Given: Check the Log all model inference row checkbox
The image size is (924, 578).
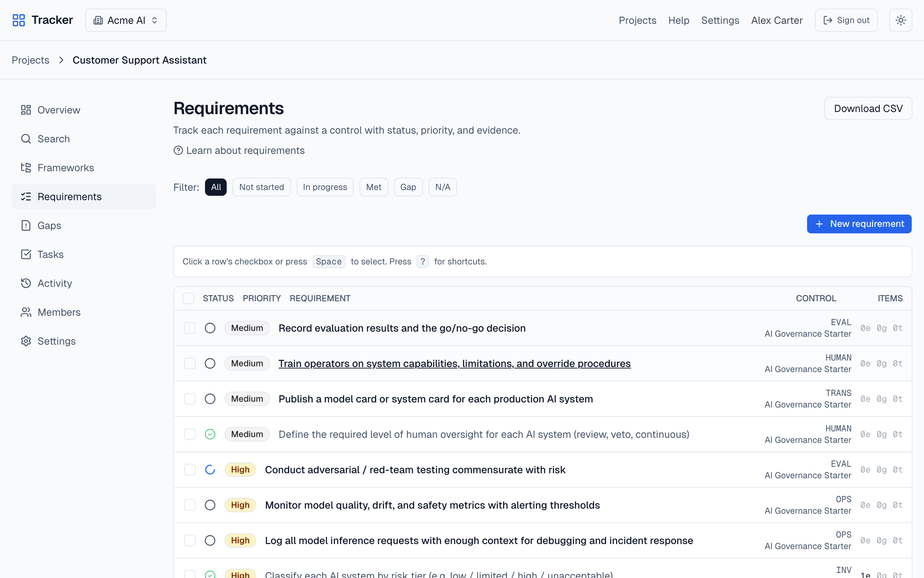Looking at the screenshot, I should [190, 540].
